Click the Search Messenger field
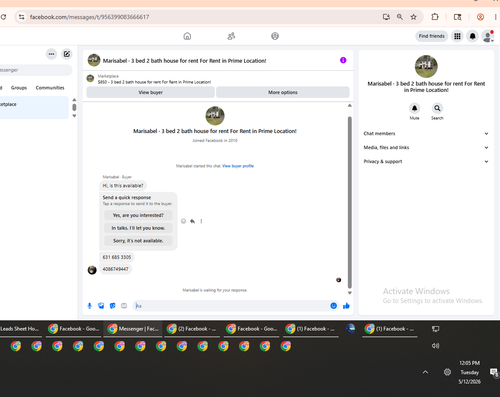Screen dimensions: 500x397 click(x=35, y=70)
